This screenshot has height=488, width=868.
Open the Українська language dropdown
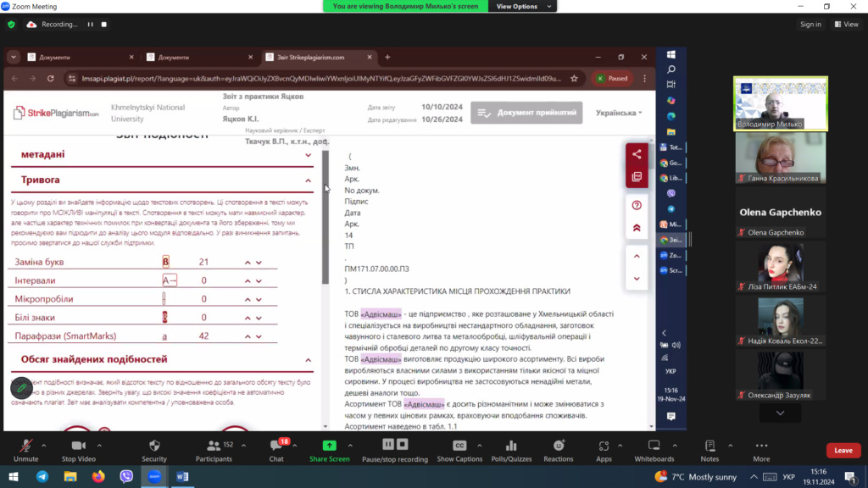(x=618, y=113)
